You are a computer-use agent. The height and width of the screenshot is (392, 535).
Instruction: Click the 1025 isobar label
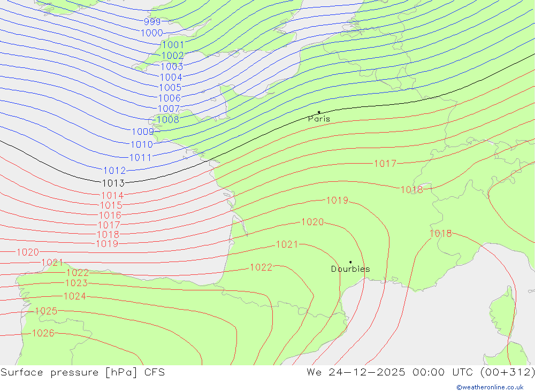(x=46, y=311)
